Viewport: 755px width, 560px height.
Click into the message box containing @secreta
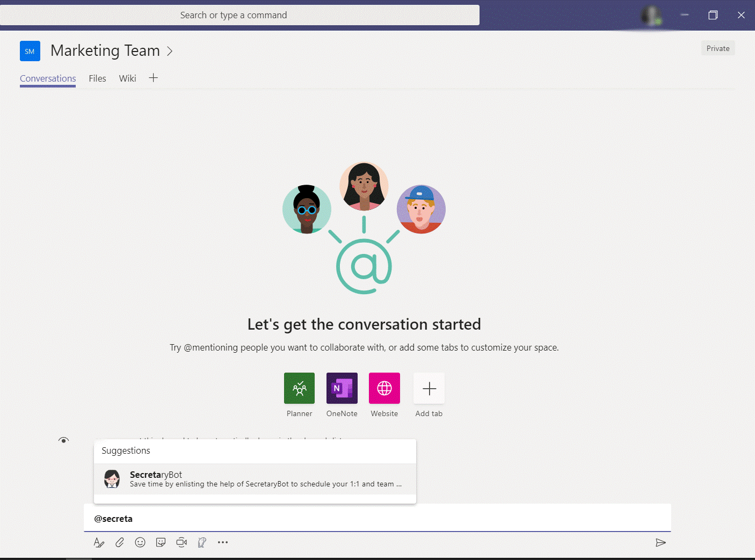[378, 518]
